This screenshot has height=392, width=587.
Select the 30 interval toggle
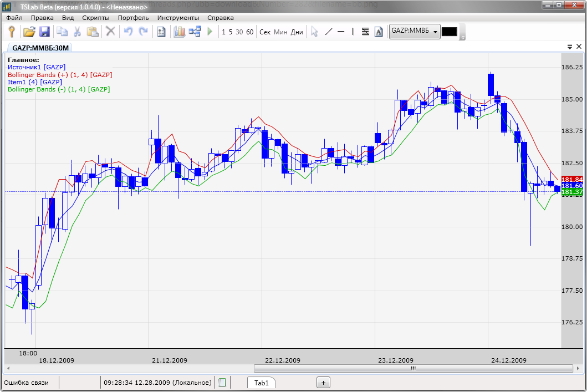coord(239,32)
